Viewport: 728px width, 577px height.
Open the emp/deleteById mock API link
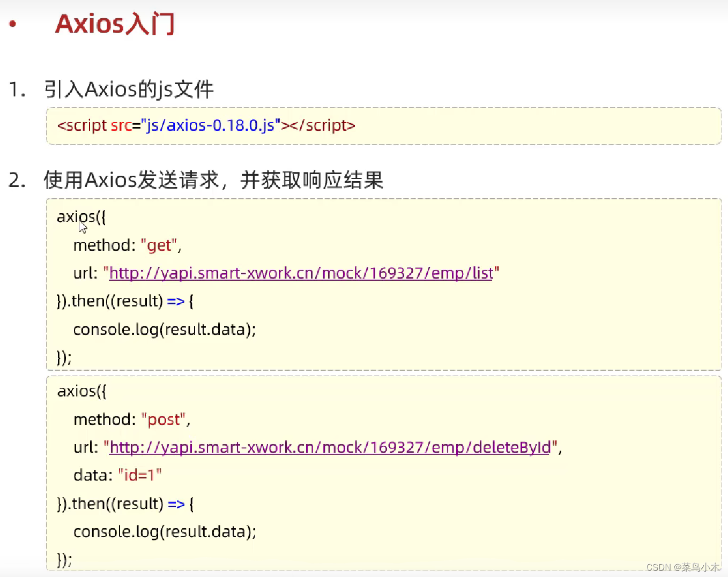point(329,447)
